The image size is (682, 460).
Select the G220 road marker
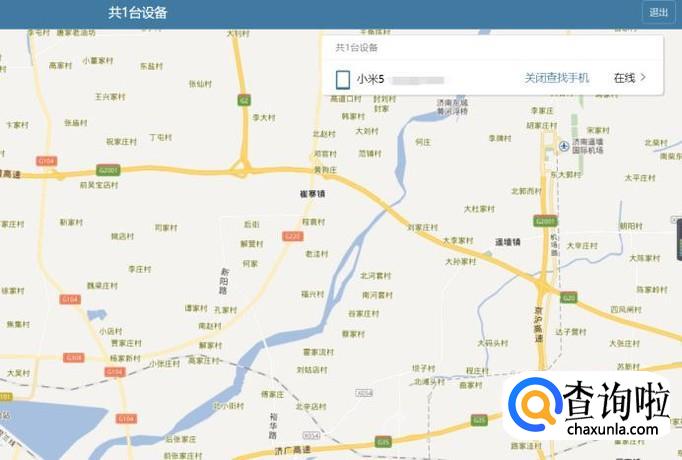point(292,236)
